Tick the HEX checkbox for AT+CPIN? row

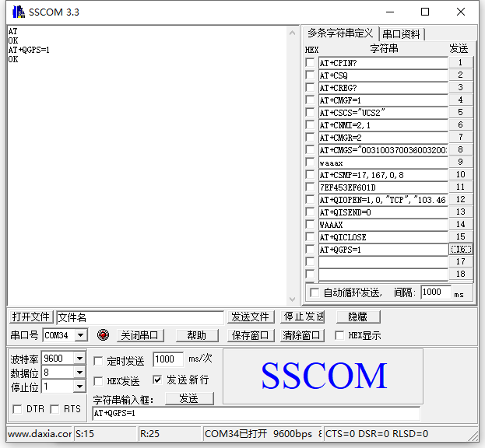point(310,62)
